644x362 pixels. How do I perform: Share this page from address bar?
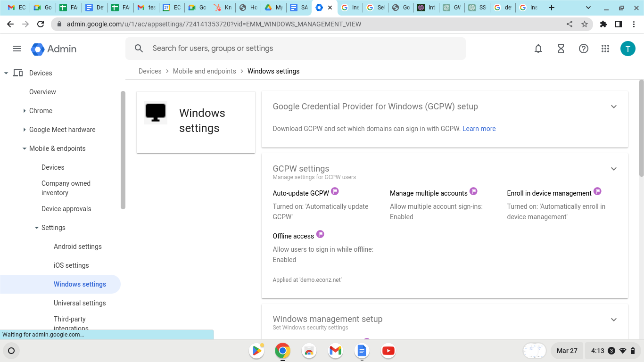[570, 24]
